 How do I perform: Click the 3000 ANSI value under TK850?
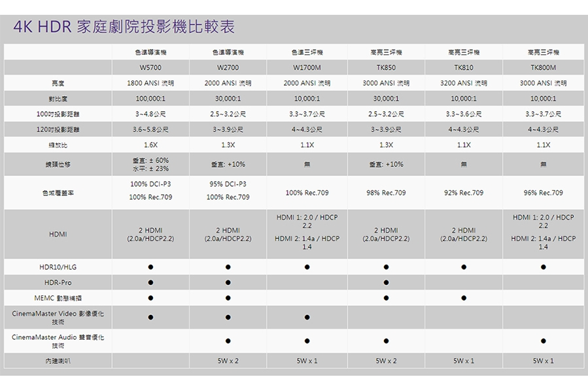click(x=387, y=83)
